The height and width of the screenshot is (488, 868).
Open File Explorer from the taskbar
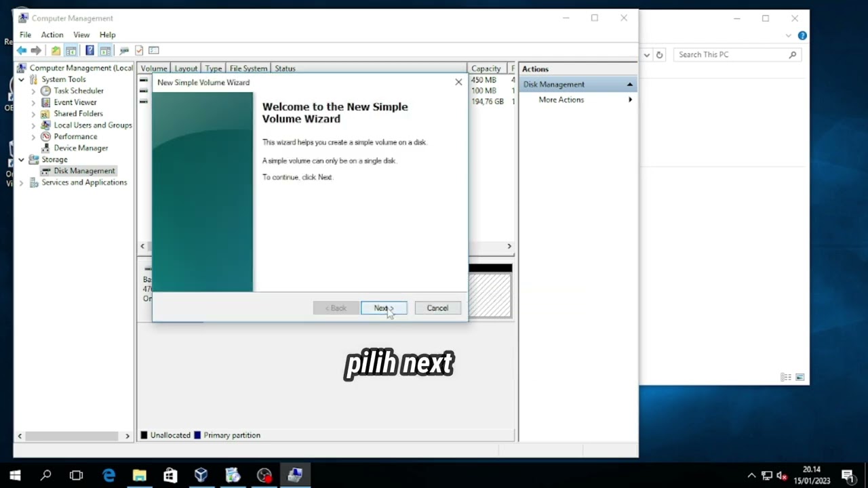click(x=140, y=475)
